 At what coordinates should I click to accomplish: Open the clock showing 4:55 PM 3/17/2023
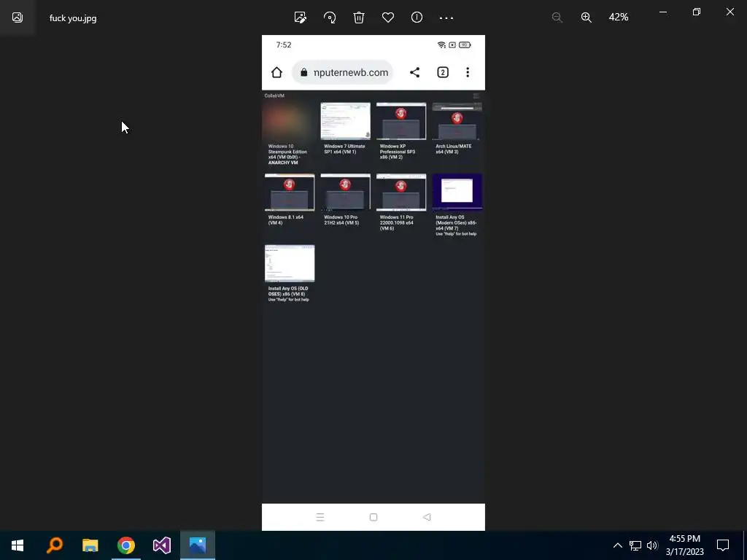coord(684,545)
